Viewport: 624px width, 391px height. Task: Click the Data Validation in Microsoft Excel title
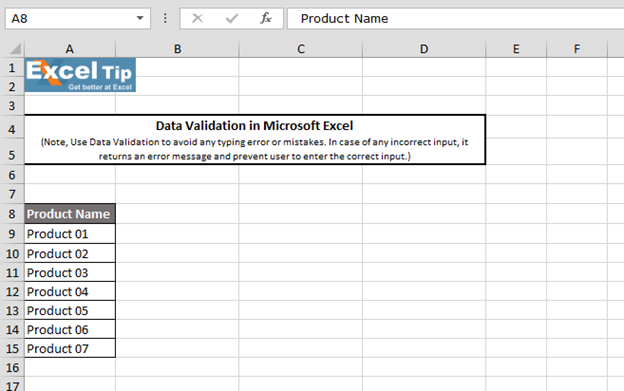click(x=254, y=126)
